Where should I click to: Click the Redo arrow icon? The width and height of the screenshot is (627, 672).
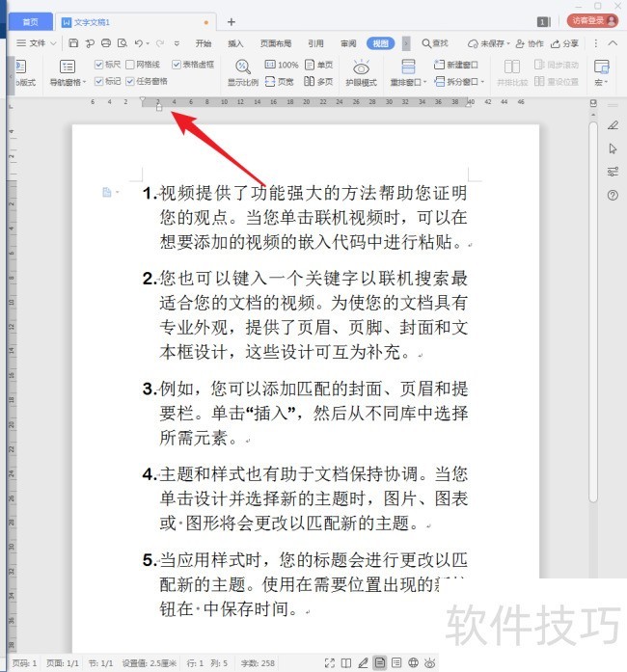click(x=160, y=42)
